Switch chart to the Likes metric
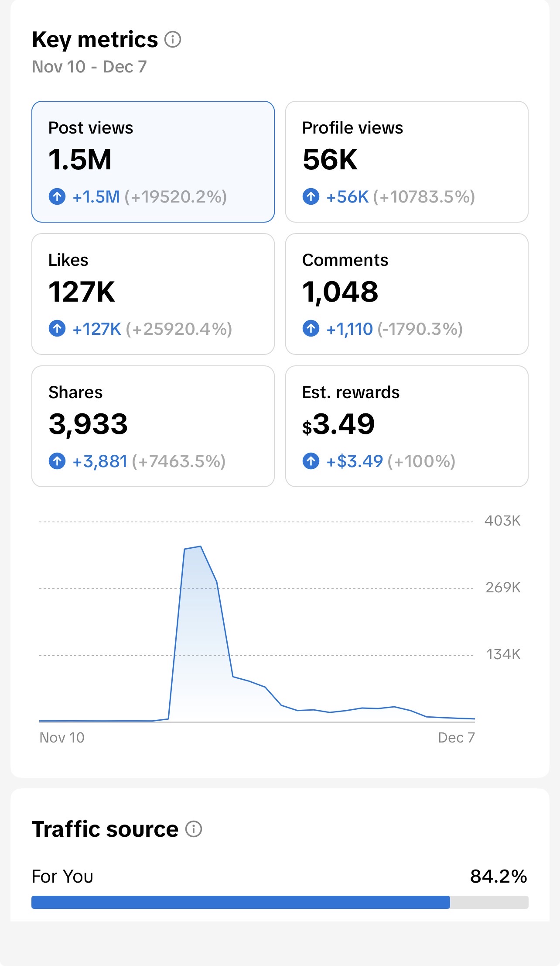This screenshot has width=560, height=966. [153, 294]
